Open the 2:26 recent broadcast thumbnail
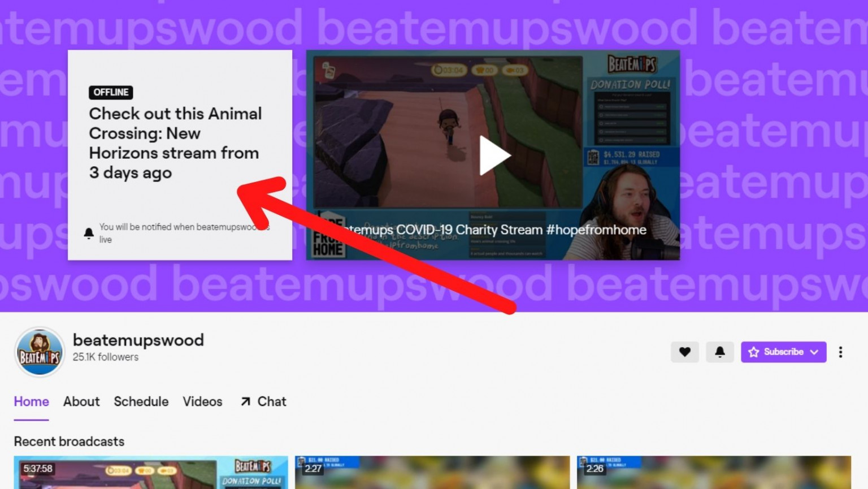 coord(714,472)
